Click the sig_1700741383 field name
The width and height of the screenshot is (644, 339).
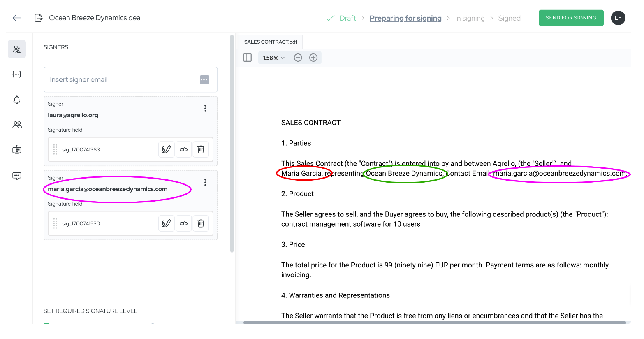click(81, 150)
